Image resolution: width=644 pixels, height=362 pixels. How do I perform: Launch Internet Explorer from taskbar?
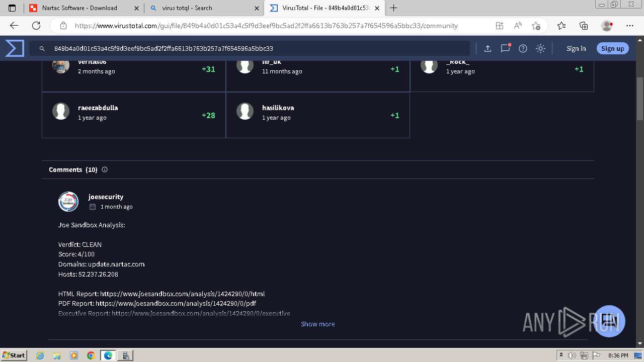[40, 355]
